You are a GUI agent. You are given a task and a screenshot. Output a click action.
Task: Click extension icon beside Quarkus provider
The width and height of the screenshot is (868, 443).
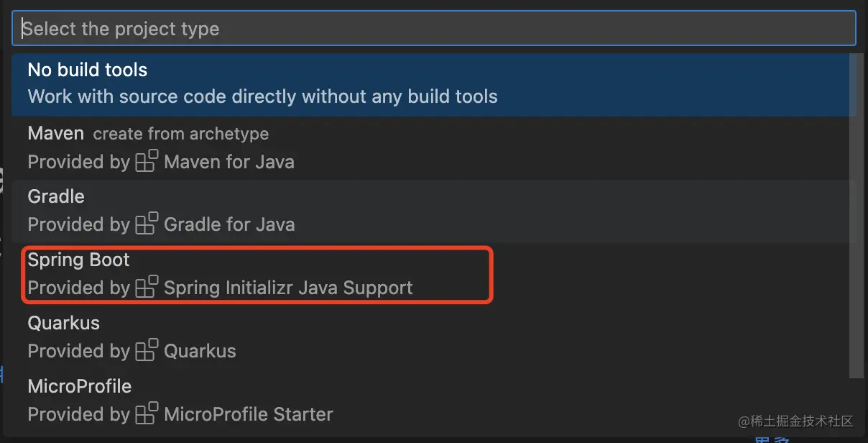[x=147, y=350]
